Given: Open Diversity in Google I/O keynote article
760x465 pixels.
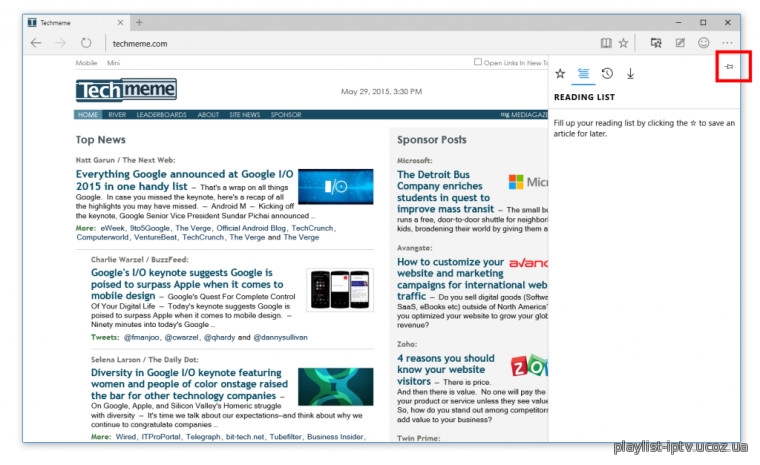Looking at the screenshot, I should point(189,384).
